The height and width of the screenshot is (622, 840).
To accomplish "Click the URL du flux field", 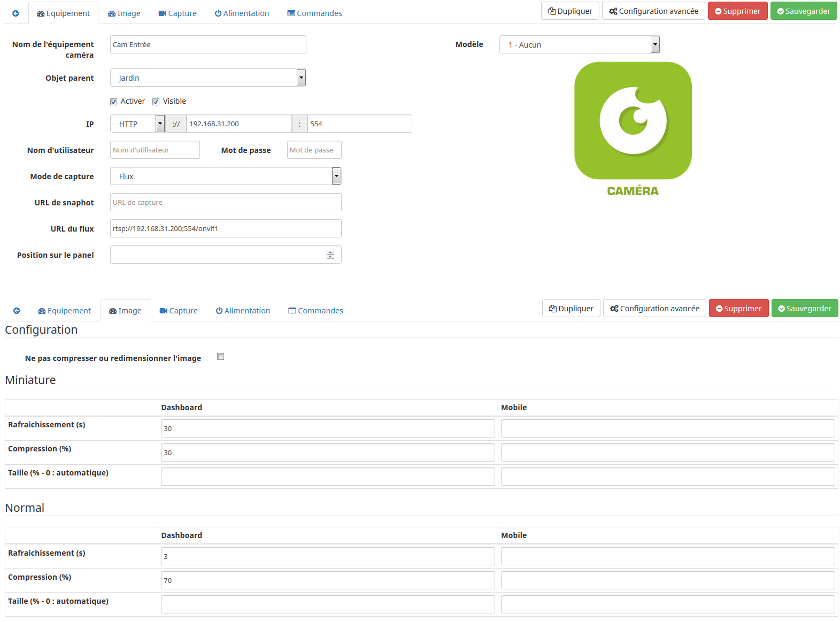I will pos(226,228).
